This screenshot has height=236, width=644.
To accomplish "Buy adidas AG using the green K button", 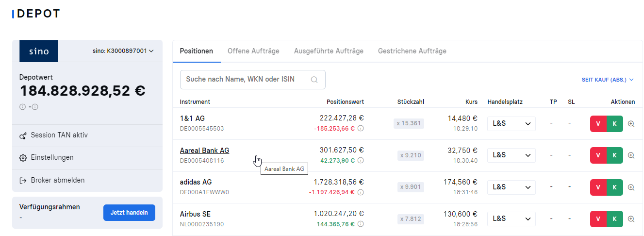I will pyautogui.click(x=615, y=187).
